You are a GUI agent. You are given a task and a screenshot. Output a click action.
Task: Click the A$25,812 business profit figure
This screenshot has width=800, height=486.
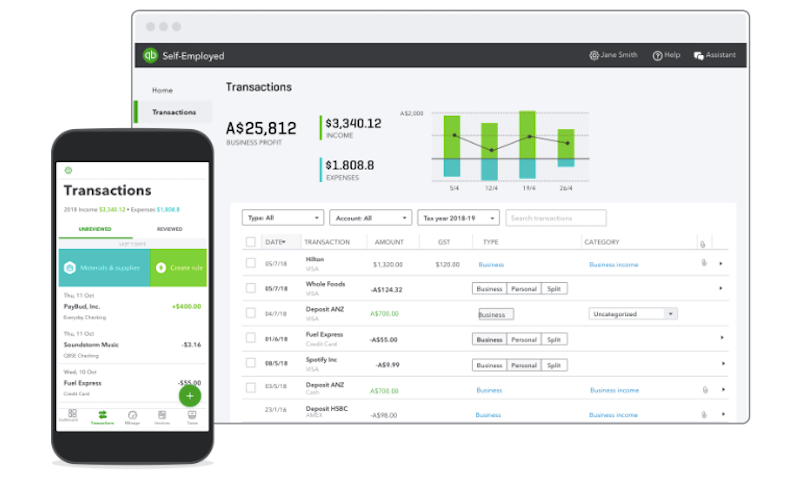261,128
